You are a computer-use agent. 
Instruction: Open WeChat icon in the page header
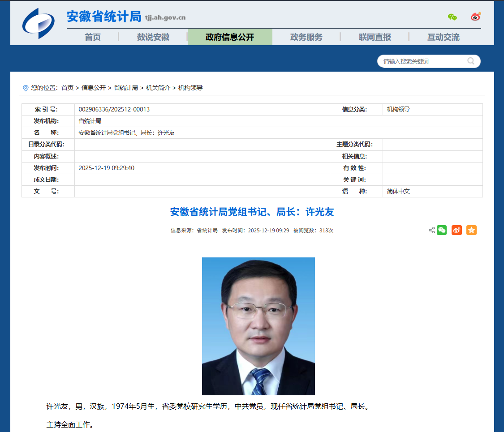click(x=452, y=16)
